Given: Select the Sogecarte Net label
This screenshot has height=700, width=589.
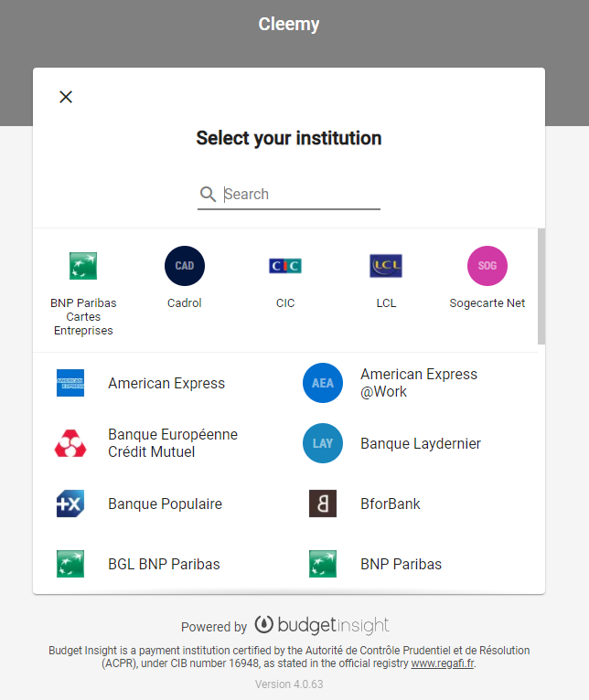Looking at the screenshot, I should click(x=487, y=303).
